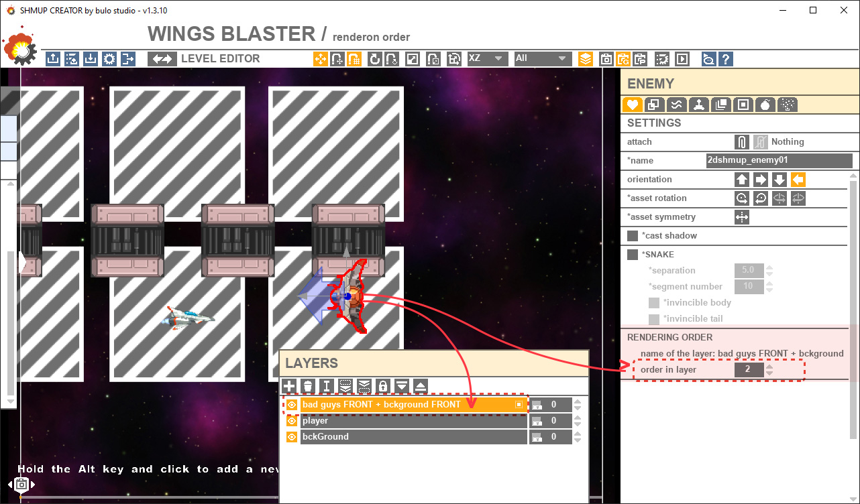Set orientation to right arrow
This screenshot has width=860, height=504.
click(x=760, y=180)
